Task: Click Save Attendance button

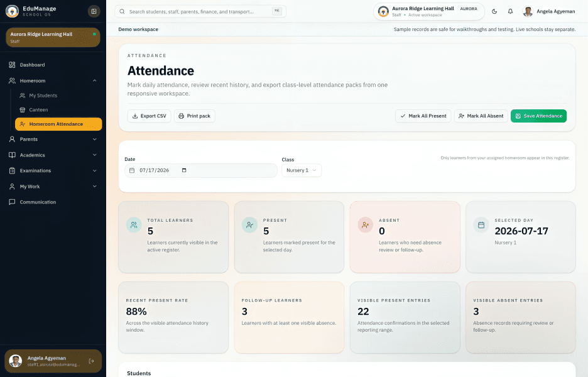Action: 538,116
